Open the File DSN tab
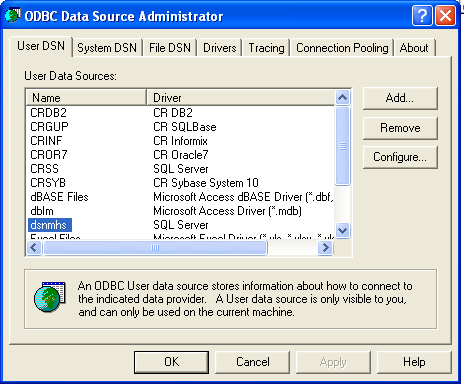The height and width of the screenshot is (384, 464). pyautogui.click(x=170, y=48)
